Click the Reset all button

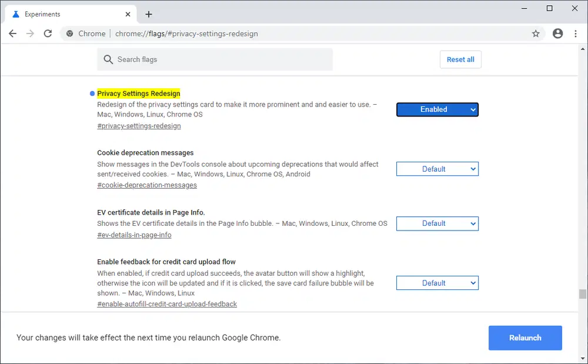tap(460, 59)
